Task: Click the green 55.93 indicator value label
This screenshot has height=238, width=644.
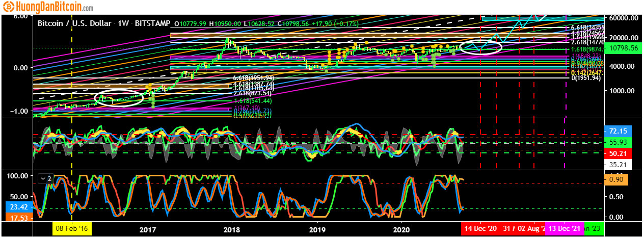Action: coord(619,142)
